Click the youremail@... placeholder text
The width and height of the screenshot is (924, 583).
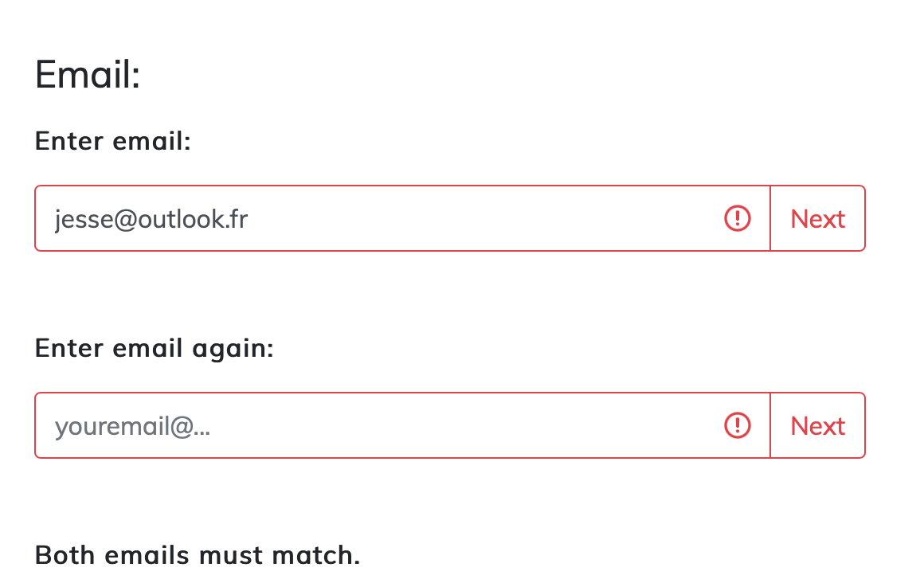132,427
